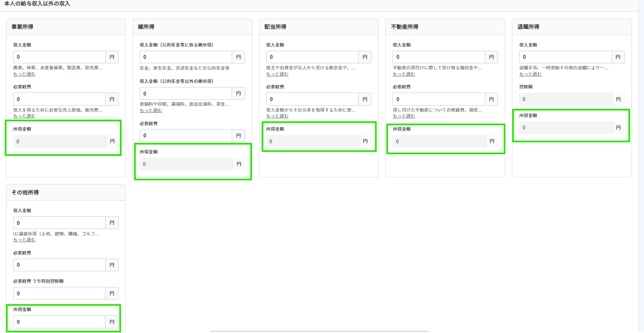Image resolution: width=644 pixels, height=333 pixels.
Task: Click the 雑所得 公的年金等以外 収入金額 field
Action: tap(186, 93)
